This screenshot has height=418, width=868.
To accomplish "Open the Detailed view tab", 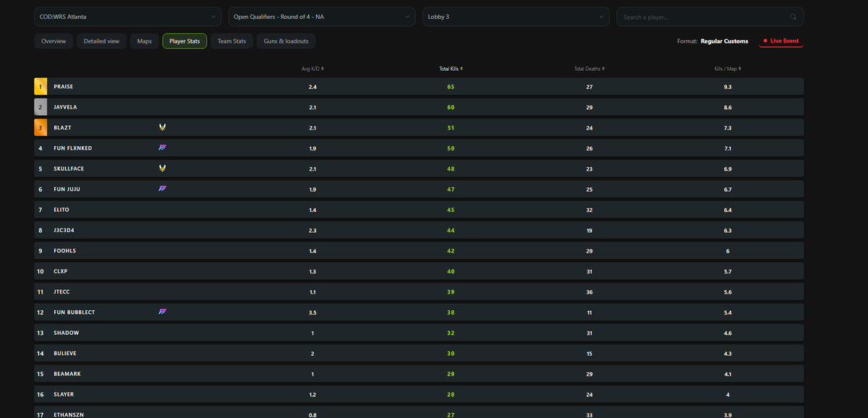I will tap(101, 41).
